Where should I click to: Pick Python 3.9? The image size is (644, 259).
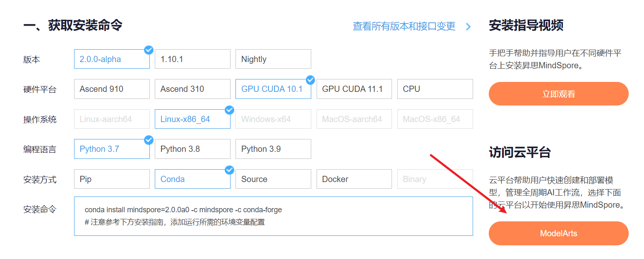pyautogui.click(x=273, y=149)
